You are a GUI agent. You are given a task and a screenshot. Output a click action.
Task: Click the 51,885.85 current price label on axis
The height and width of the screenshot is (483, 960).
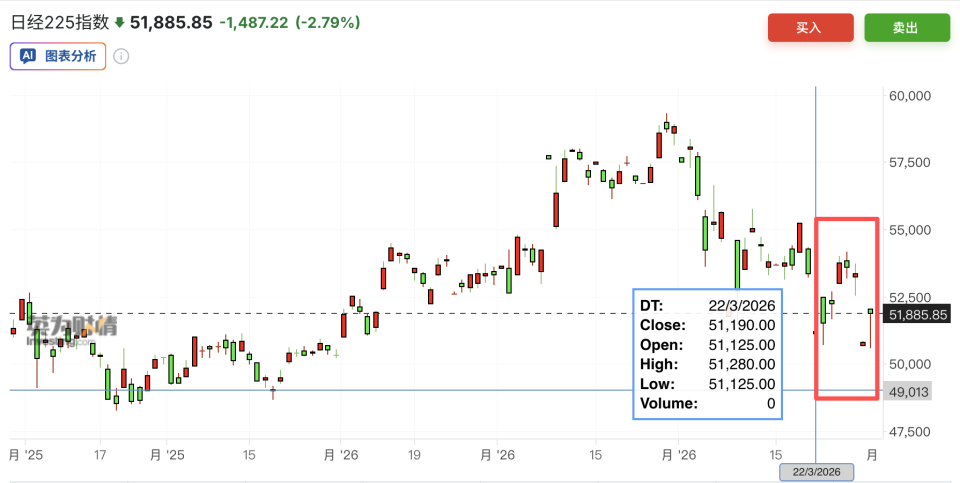pos(918,315)
